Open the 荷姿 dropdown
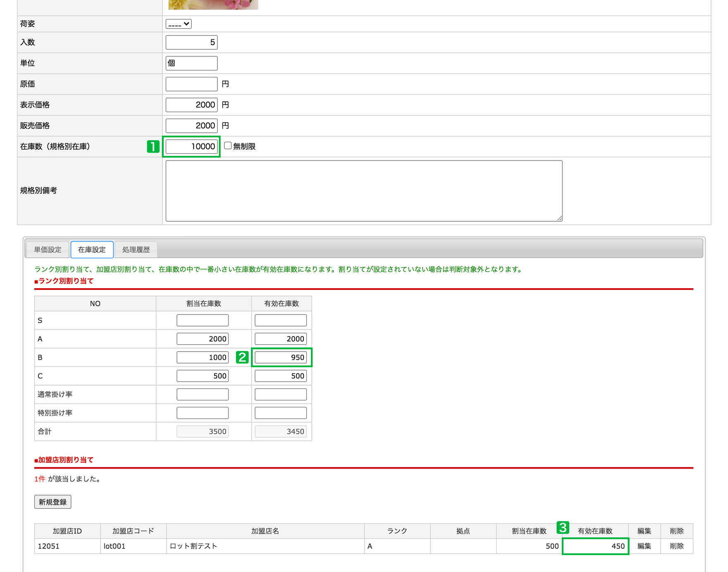 (178, 24)
